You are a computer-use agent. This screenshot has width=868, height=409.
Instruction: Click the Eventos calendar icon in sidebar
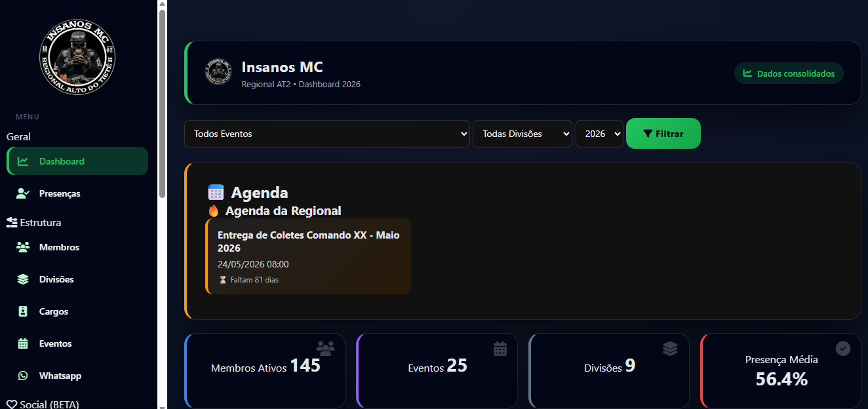point(23,343)
